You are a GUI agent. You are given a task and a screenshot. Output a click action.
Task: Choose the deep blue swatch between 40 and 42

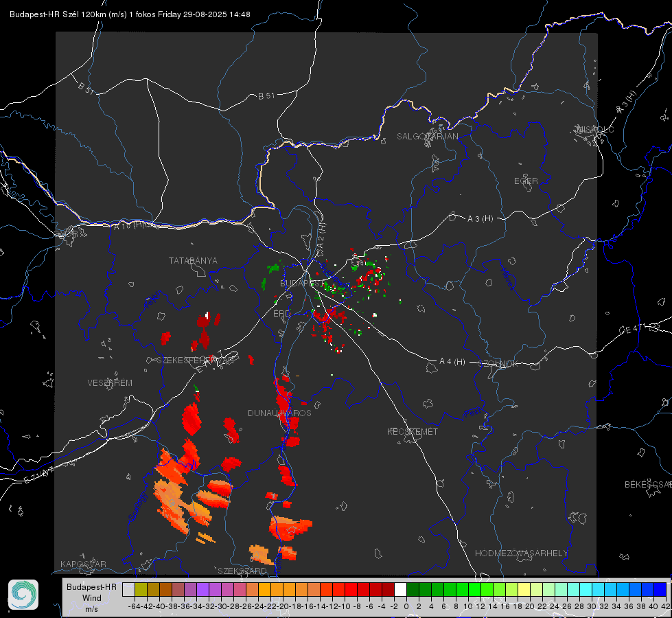tap(660, 589)
